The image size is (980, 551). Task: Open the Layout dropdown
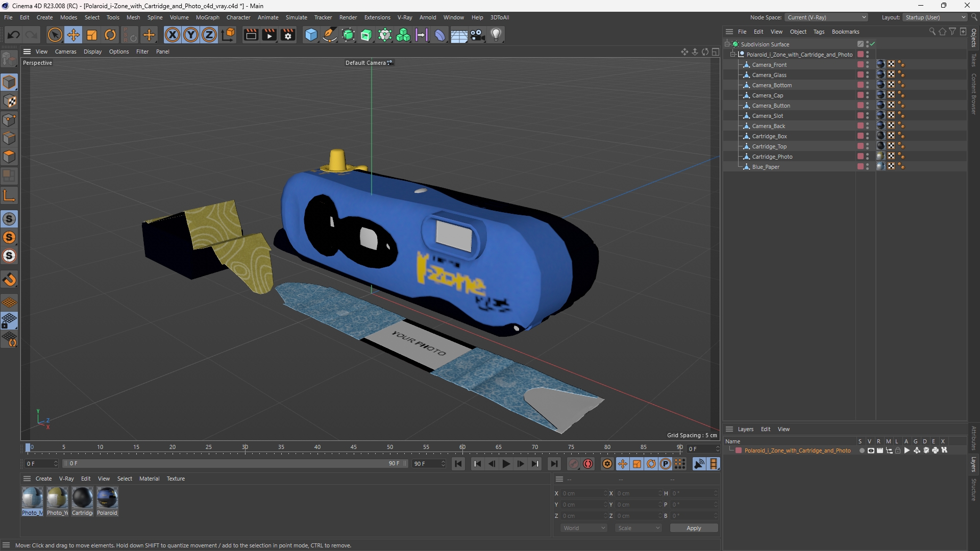[x=935, y=17]
